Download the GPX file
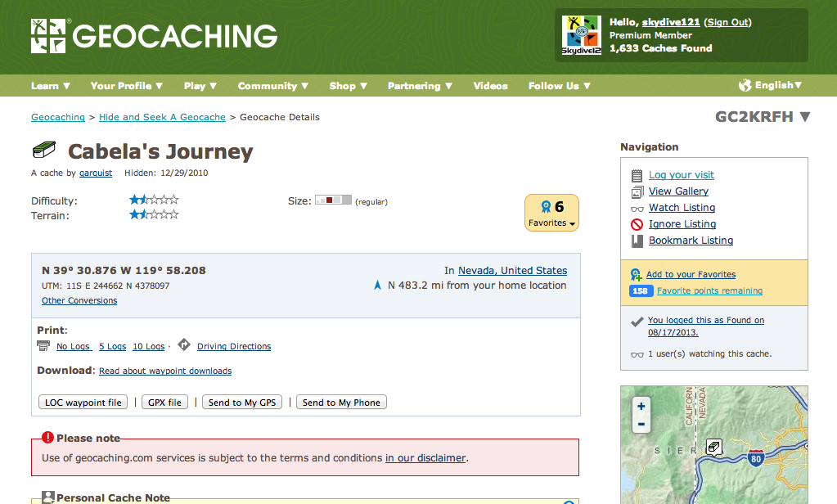The width and height of the screenshot is (837, 504). coord(164,402)
